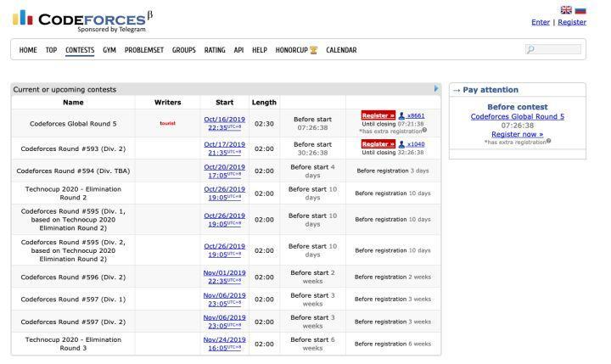Click the Start column header

click(224, 103)
